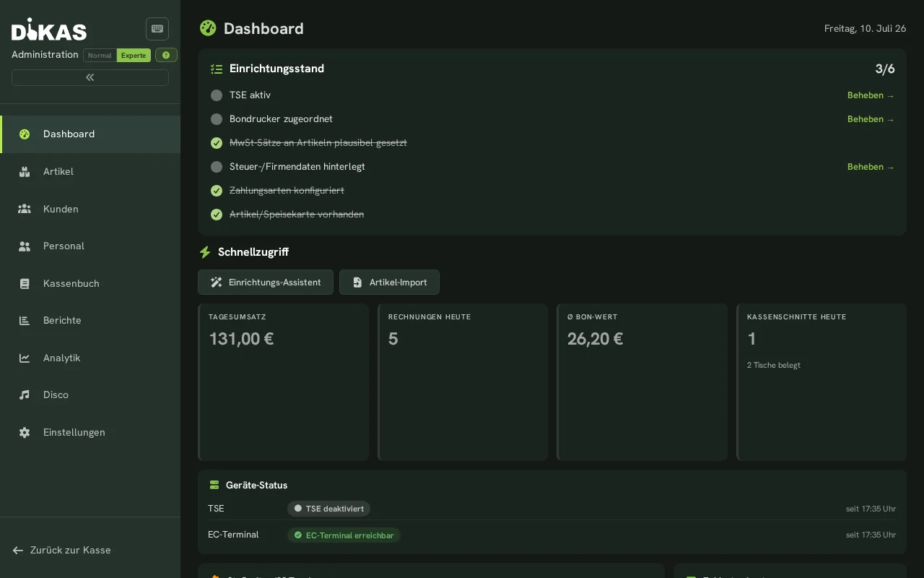Select the Experte mode option

(134, 55)
